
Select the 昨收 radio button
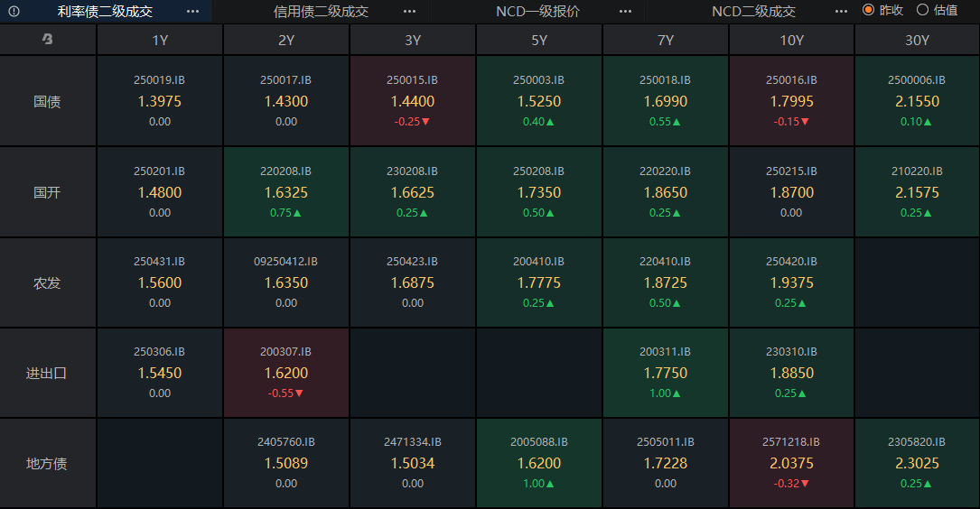pyautogui.click(x=869, y=10)
